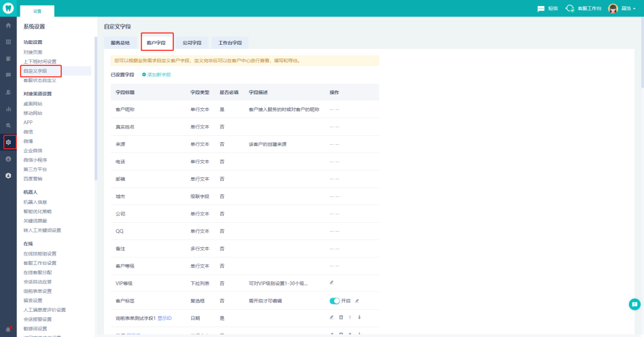
Task: Click 添加新字段 link
Action: (159, 75)
